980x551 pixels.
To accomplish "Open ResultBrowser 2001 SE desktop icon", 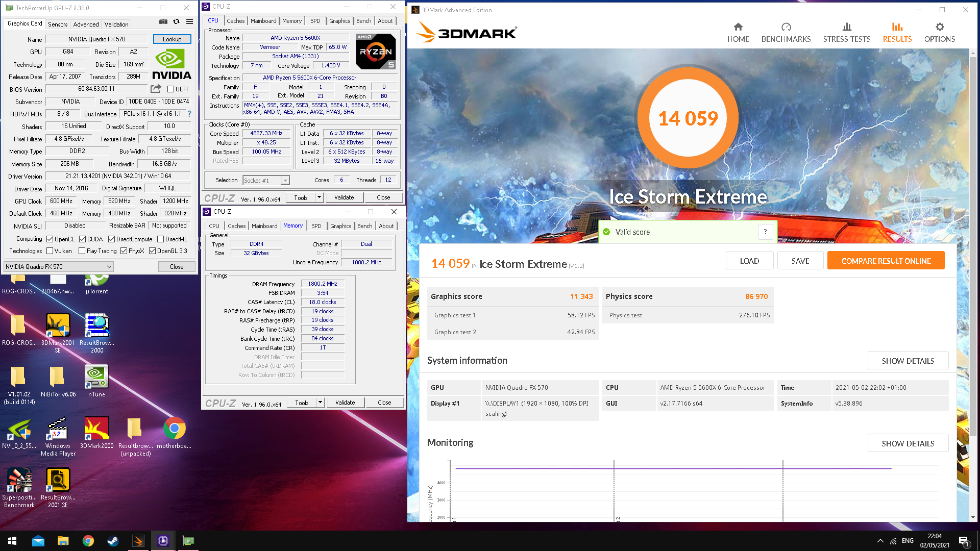I will (x=58, y=488).
